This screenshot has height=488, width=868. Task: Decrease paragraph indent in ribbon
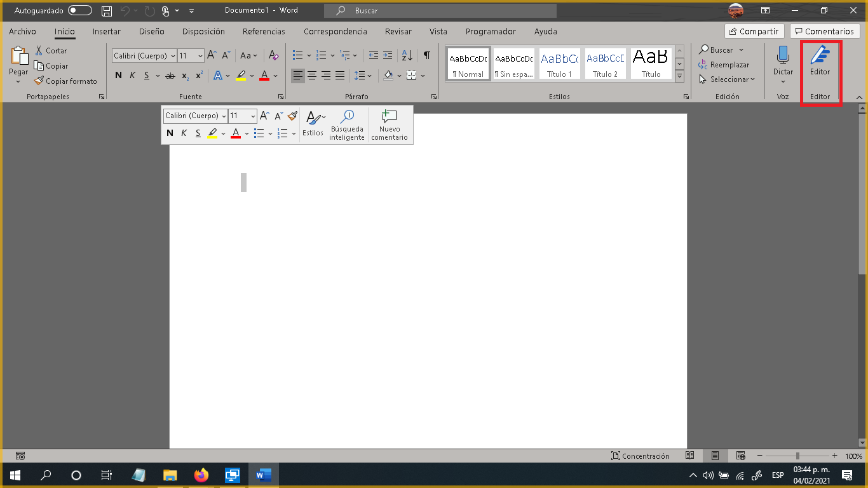pos(374,56)
